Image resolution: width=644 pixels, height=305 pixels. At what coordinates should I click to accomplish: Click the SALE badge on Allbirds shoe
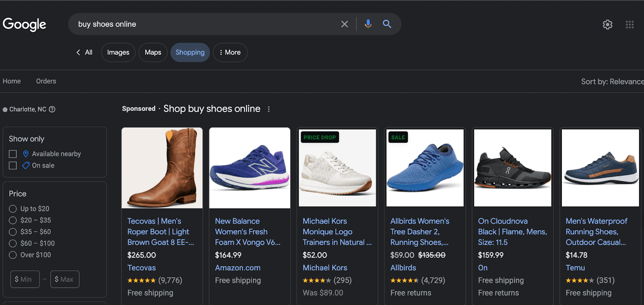click(398, 137)
